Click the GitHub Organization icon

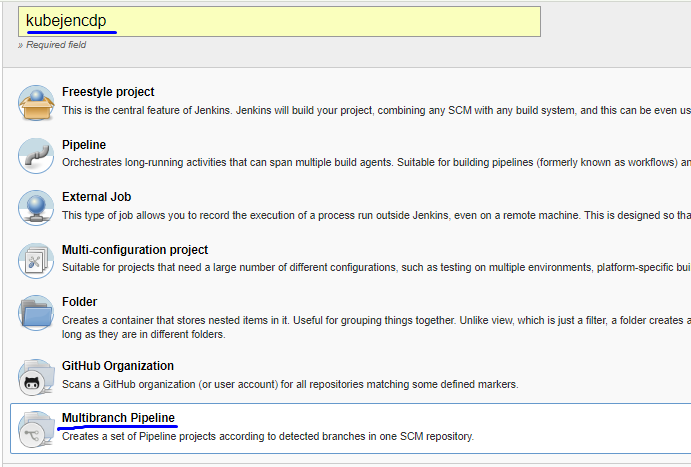(x=35, y=377)
